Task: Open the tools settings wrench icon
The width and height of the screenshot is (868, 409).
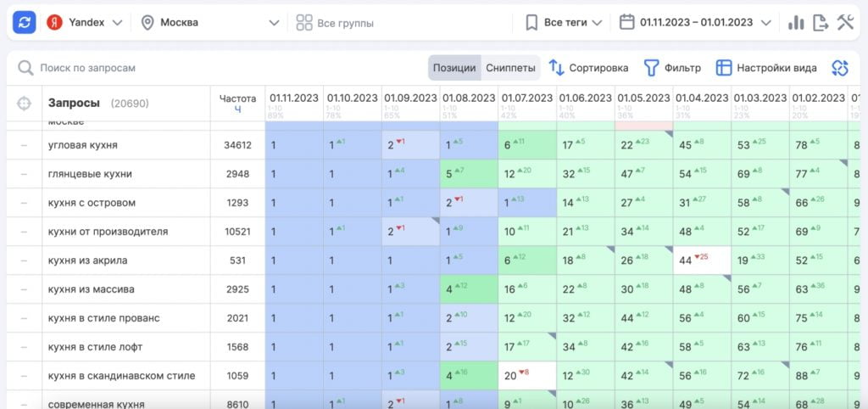Action: pyautogui.click(x=845, y=23)
